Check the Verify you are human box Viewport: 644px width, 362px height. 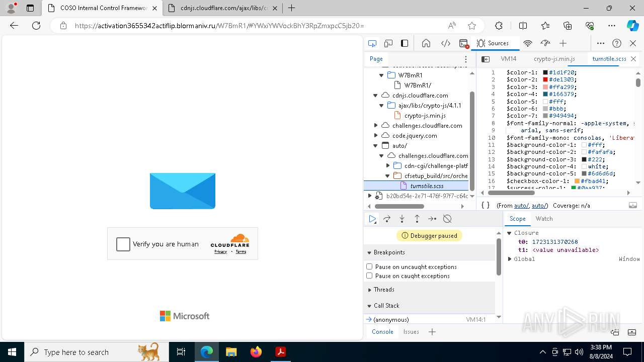tap(123, 244)
